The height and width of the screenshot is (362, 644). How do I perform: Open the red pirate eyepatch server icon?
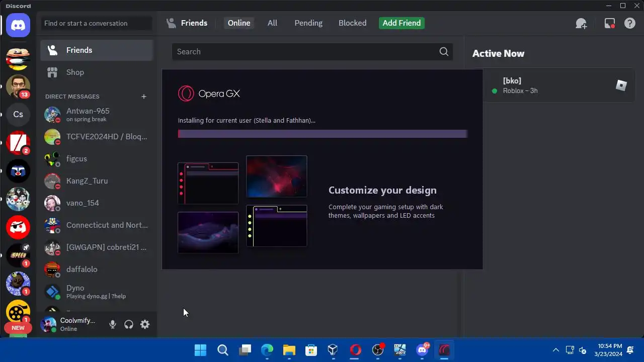[18, 227]
